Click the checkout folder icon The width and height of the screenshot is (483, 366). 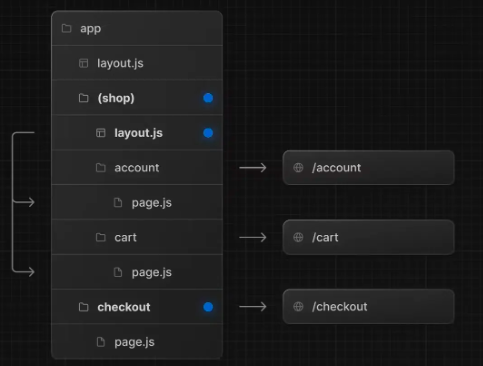[x=84, y=307]
